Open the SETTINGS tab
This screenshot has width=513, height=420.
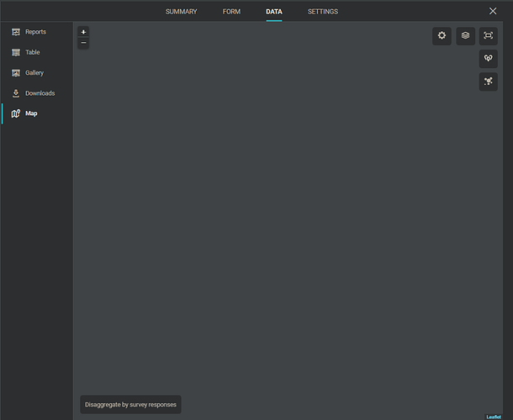point(323,12)
